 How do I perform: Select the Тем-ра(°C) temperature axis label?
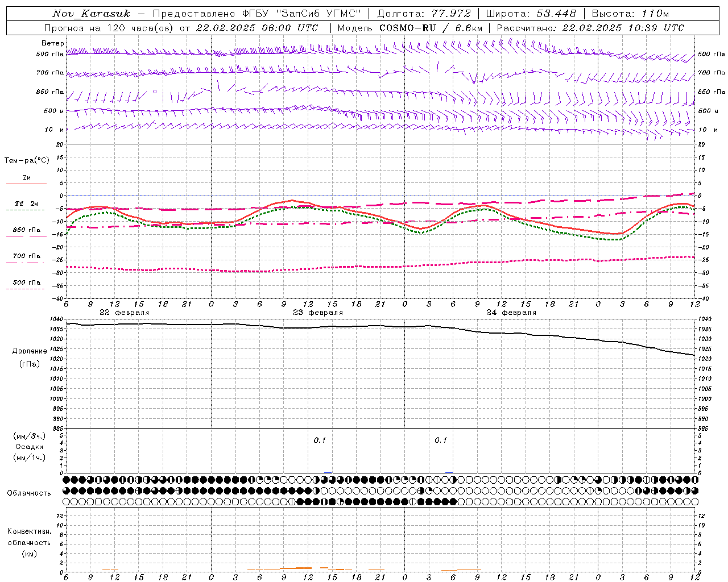(x=27, y=161)
